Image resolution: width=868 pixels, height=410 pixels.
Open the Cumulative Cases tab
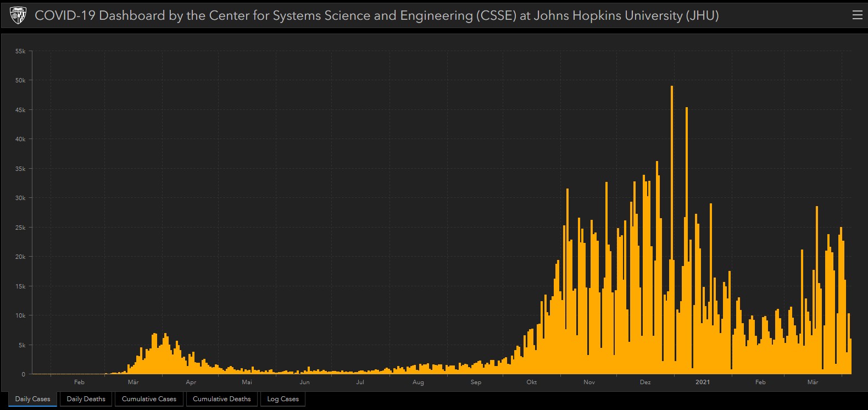point(149,399)
